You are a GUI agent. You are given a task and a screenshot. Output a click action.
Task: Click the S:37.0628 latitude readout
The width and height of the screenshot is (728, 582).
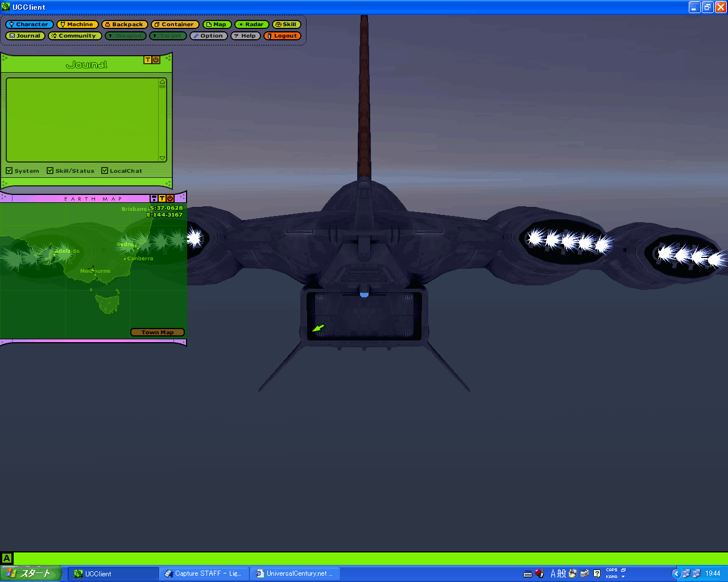tap(166, 208)
